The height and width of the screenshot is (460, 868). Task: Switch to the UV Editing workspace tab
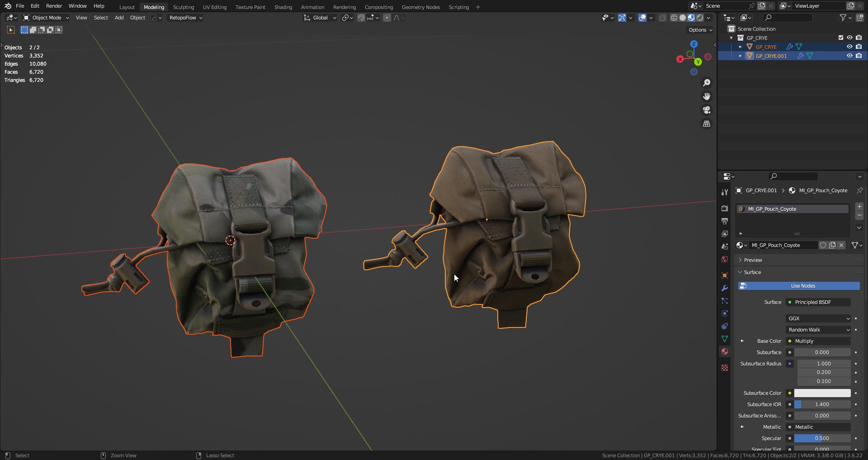[x=215, y=7]
